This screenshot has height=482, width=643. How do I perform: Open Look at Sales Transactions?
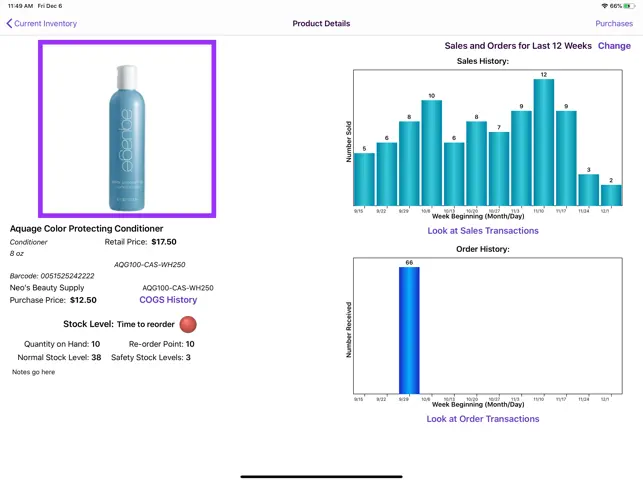pos(483,231)
